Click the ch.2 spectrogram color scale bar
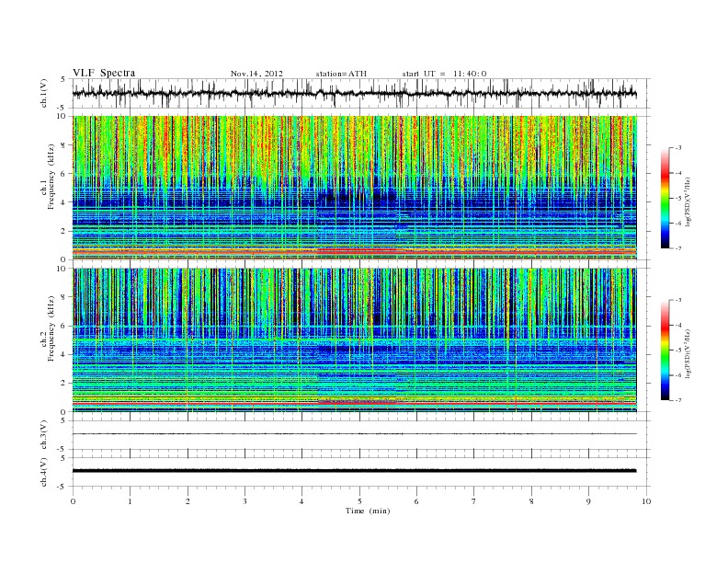728x563 pixels. 665,350
